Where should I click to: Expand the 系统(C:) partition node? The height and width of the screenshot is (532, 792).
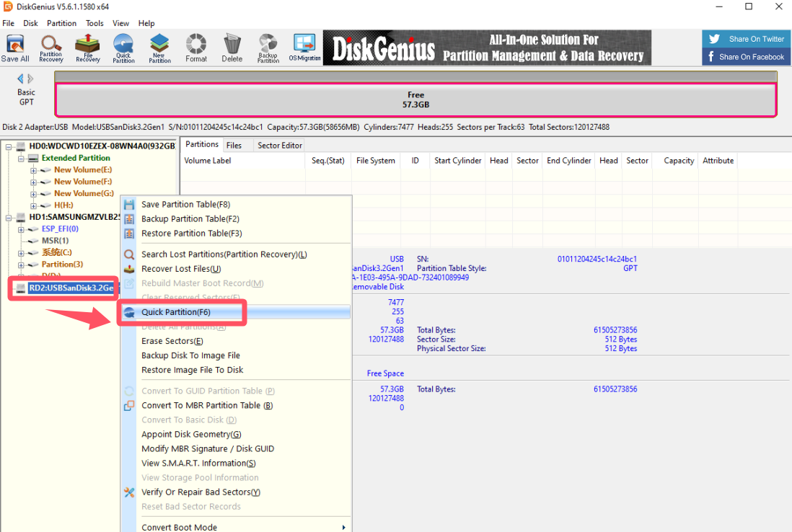tap(21, 253)
